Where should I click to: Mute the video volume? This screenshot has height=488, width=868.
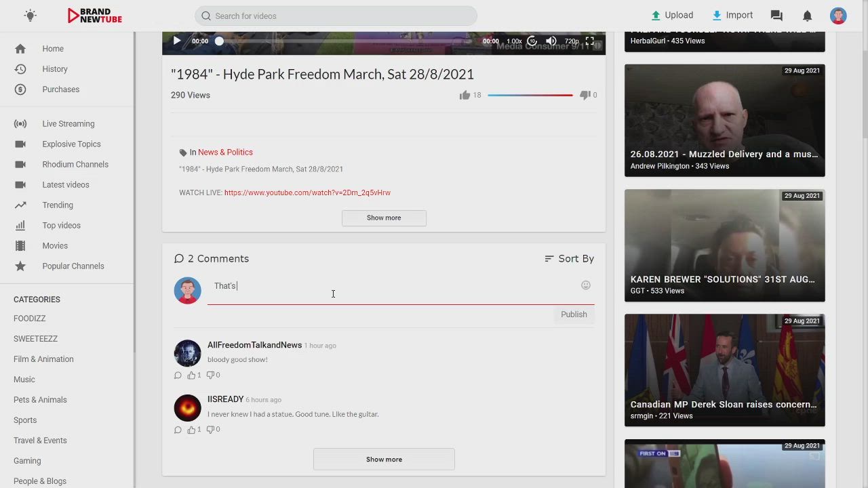[551, 41]
